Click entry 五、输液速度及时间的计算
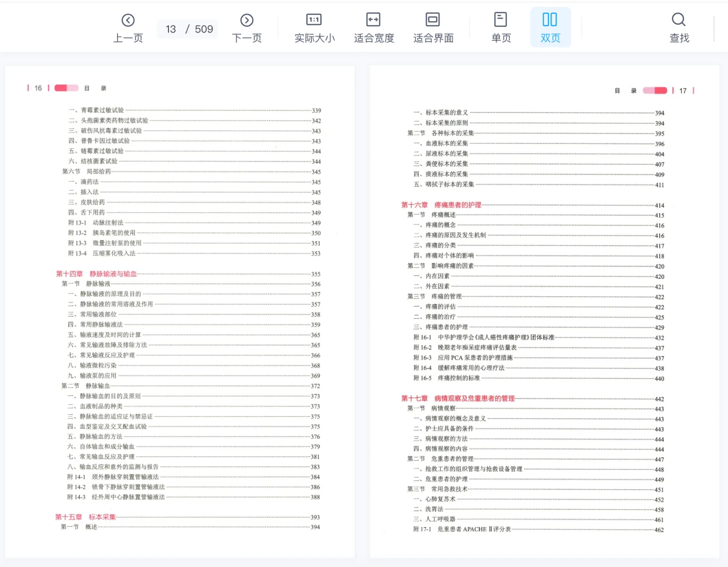Image resolution: width=728 pixels, height=567 pixels. click(104, 335)
